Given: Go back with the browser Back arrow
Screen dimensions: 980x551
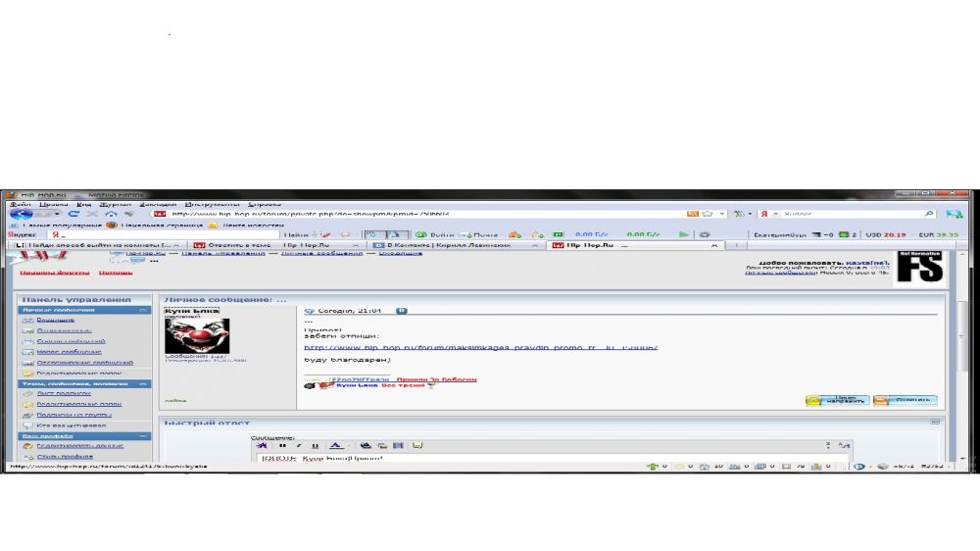Looking at the screenshot, I should [x=22, y=214].
